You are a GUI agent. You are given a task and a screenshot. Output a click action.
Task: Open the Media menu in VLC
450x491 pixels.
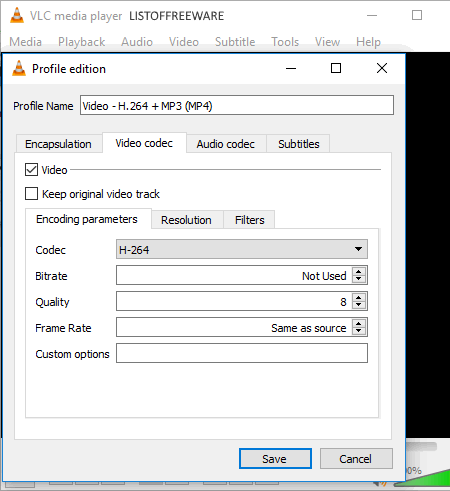[26, 42]
